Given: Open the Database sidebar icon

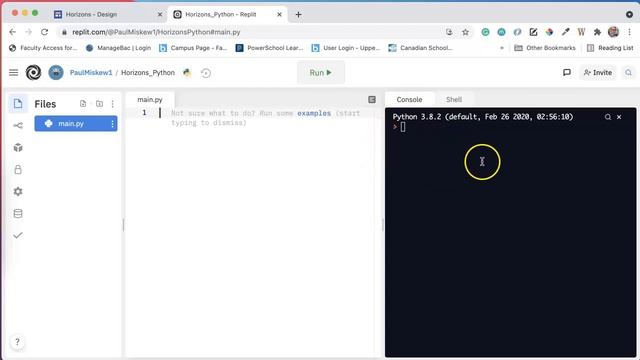Looking at the screenshot, I should 18,213.
